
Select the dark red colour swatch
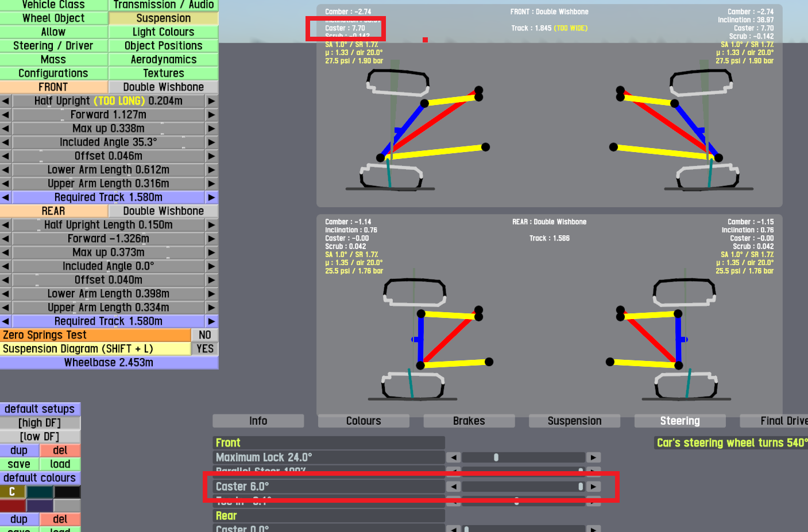12,506
